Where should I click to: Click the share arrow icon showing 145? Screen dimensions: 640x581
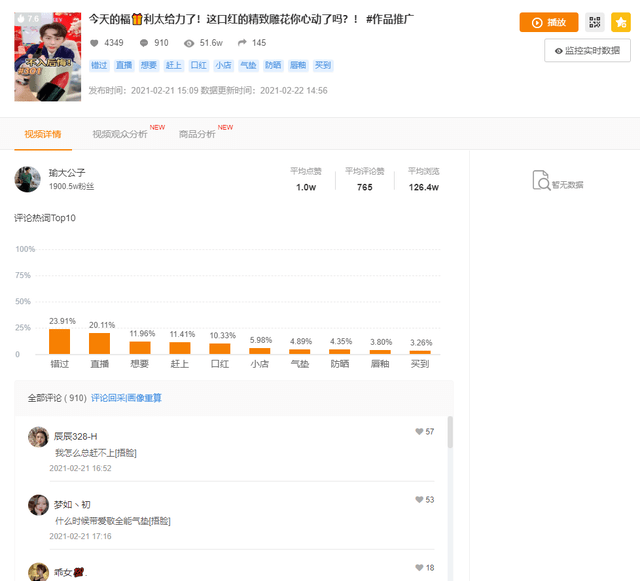tap(242, 42)
